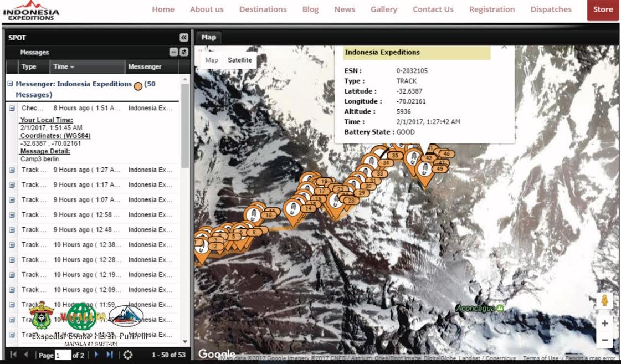Switch map to Satellite view
This screenshot has height=364, width=621.
239,60
